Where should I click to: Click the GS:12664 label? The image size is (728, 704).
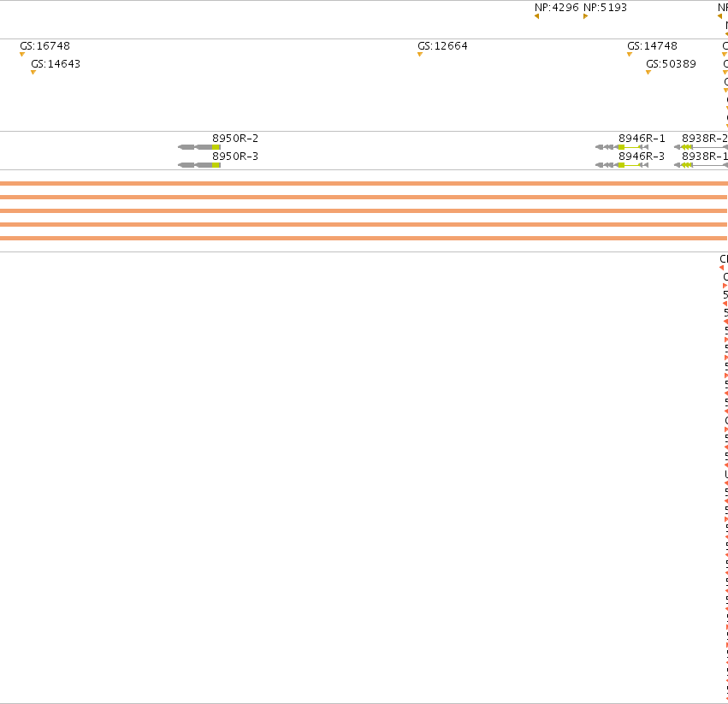pos(442,46)
